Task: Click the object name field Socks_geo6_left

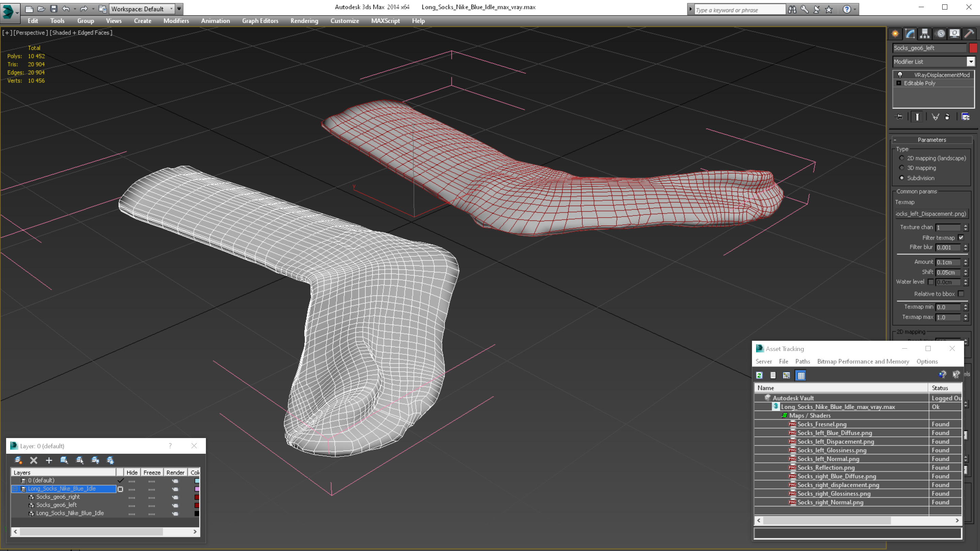Action: pyautogui.click(x=929, y=48)
